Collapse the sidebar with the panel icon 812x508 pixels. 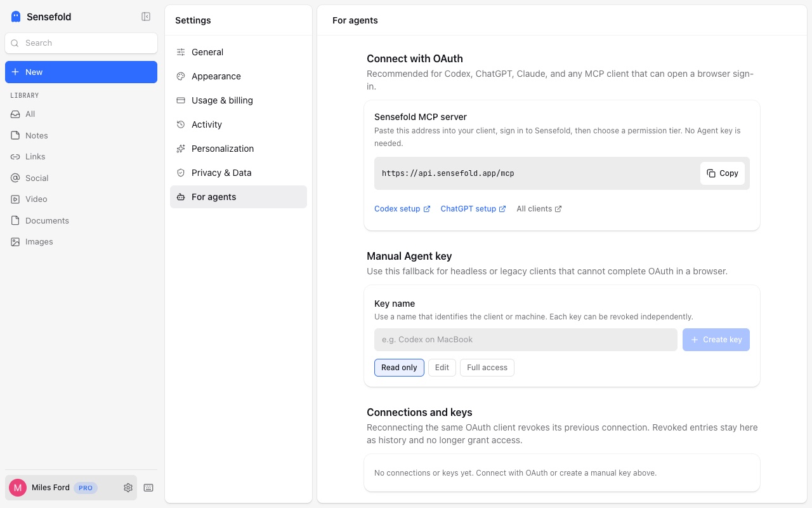pos(146,17)
